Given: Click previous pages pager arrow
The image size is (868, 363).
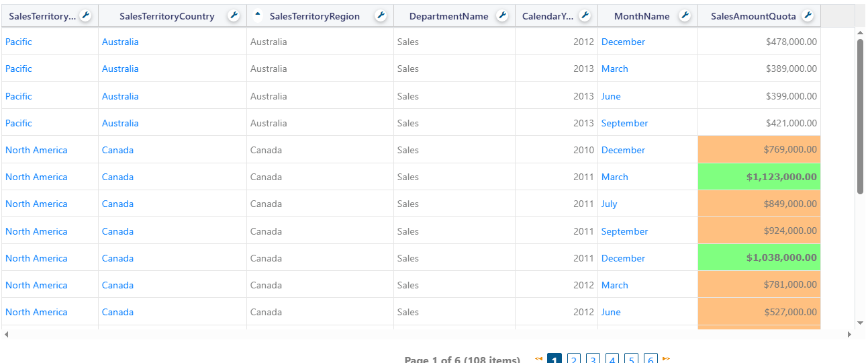Looking at the screenshot, I should (x=538, y=359).
